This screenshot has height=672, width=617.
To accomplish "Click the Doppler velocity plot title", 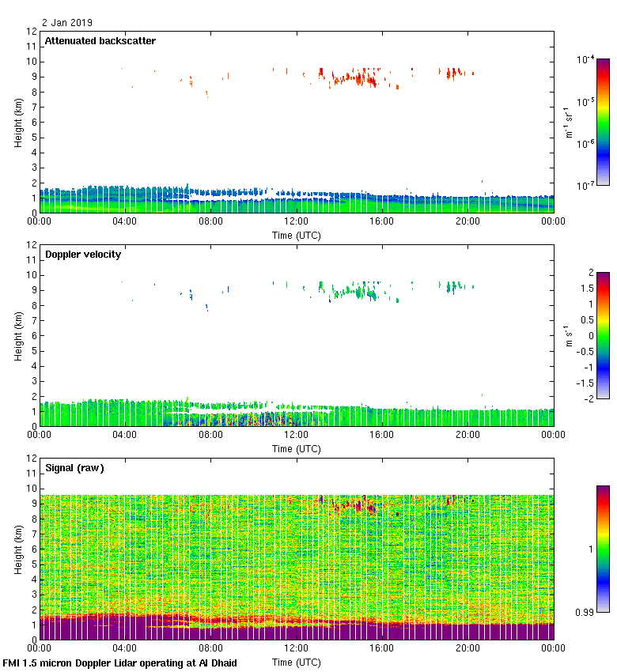I will pos(82,255).
